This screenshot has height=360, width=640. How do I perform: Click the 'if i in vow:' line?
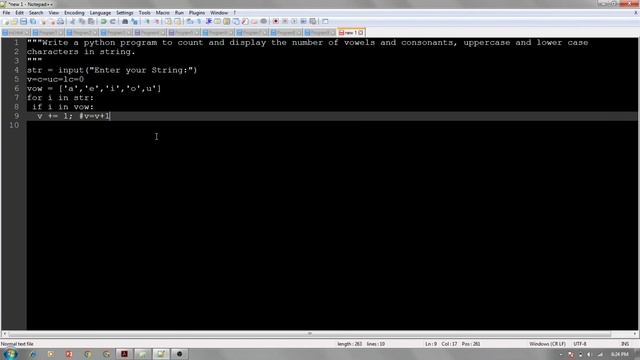63,107
